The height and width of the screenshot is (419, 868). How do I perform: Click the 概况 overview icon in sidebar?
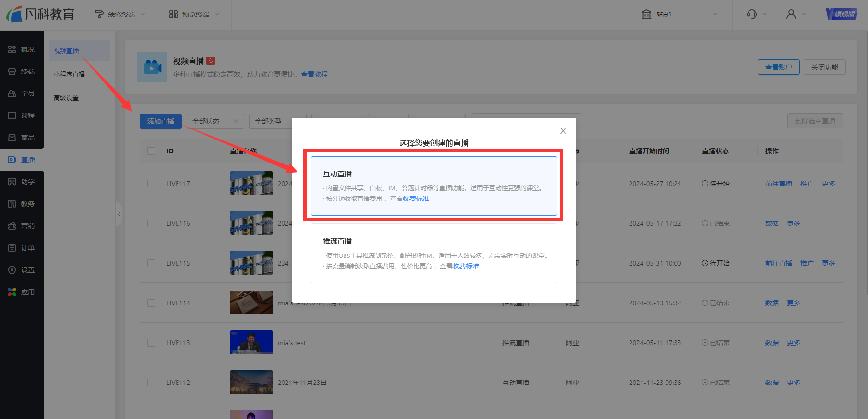12,49
